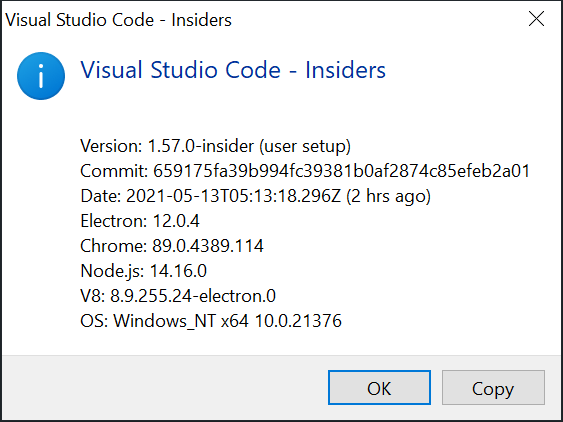Click the Visual Studio Code - Insiders heading
Viewport: 563px width, 422px height.
[233, 70]
